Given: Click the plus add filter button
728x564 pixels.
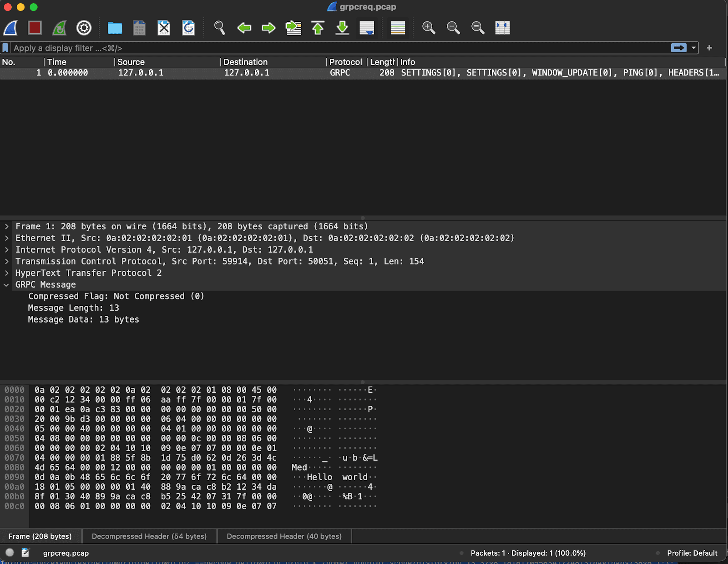Looking at the screenshot, I should coord(709,48).
